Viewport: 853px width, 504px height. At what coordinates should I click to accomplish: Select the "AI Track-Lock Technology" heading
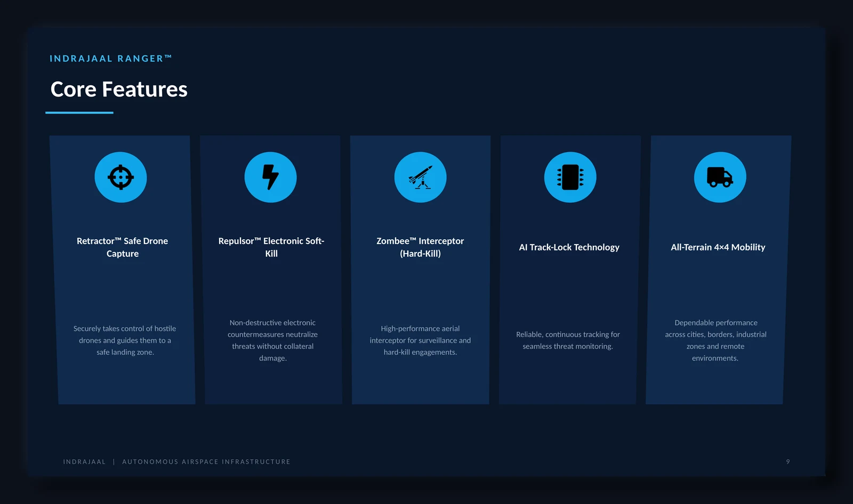tap(569, 247)
